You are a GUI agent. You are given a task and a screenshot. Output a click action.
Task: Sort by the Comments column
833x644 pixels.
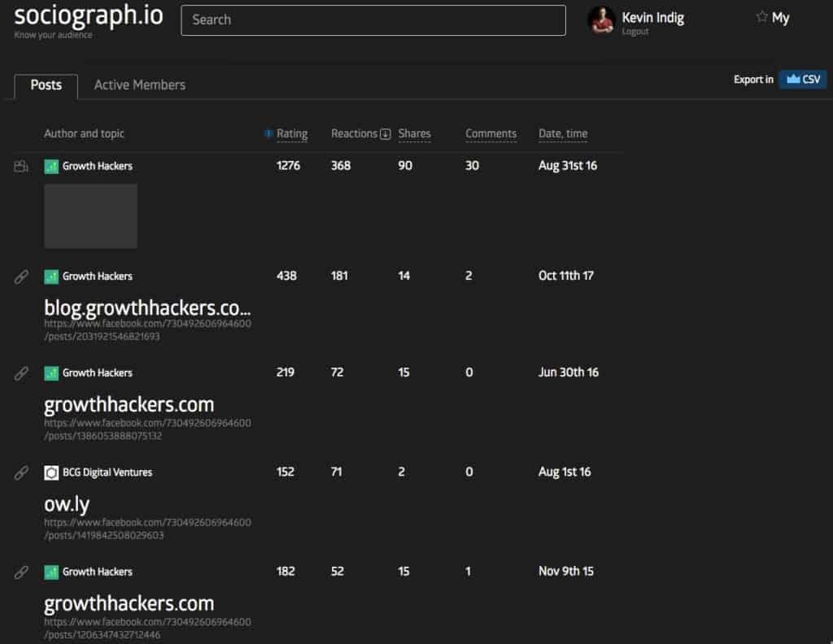(x=491, y=134)
